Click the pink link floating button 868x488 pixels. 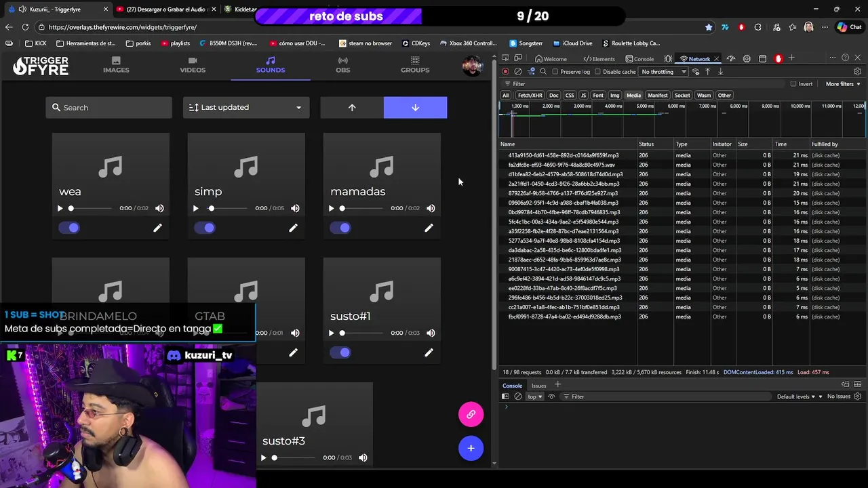click(471, 414)
